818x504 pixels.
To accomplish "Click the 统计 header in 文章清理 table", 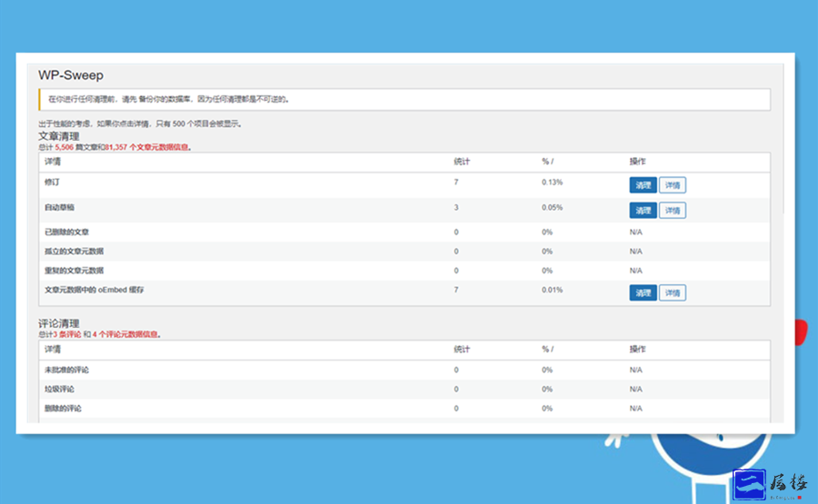I will pyautogui.click(x=462, y=162).
